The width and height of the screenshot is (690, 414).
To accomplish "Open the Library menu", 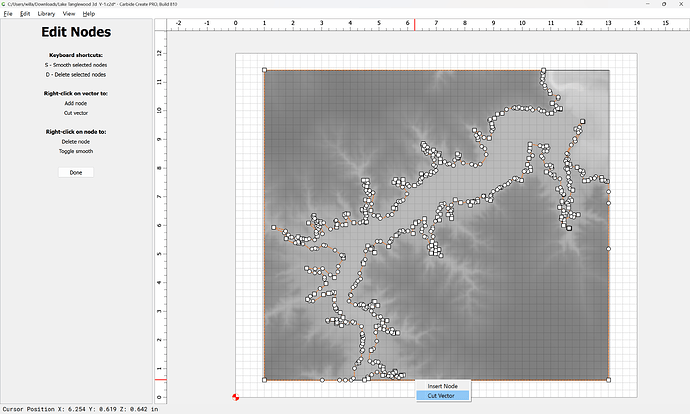I will pyautogui.click(x=46, y=14).
